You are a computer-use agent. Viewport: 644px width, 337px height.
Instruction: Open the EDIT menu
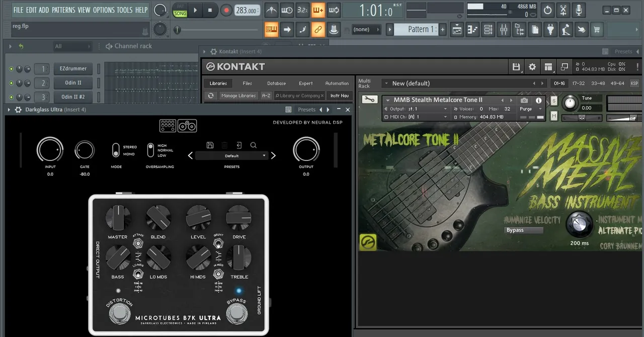pos(31,10)
